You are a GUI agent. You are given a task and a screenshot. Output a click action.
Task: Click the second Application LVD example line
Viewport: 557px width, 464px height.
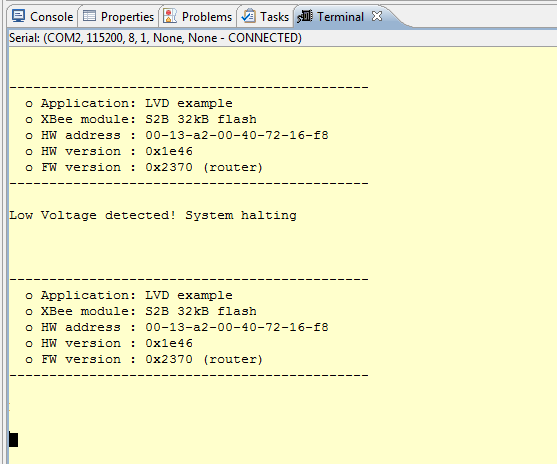point(129,295)
